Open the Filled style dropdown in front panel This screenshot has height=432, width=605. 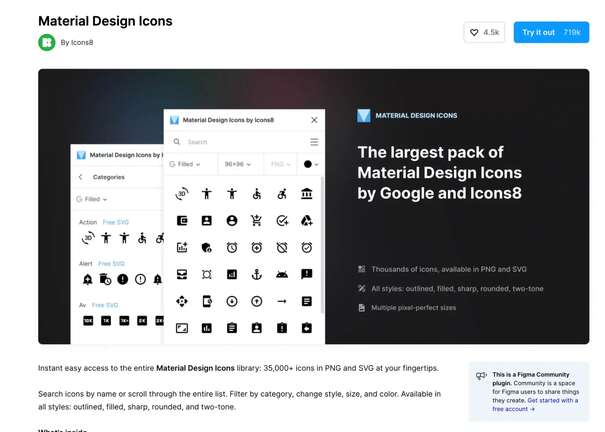[184, 164]
